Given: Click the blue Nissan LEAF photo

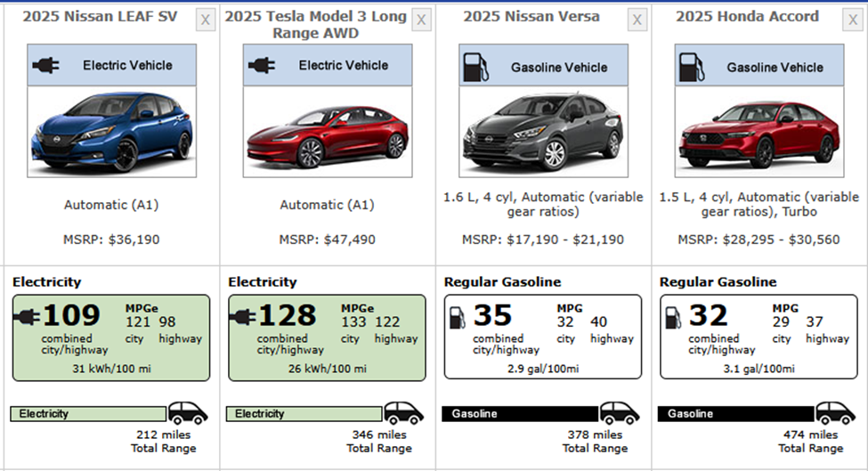Looking at the screenshot, I should pyautogui.click(x=111, y=132).
